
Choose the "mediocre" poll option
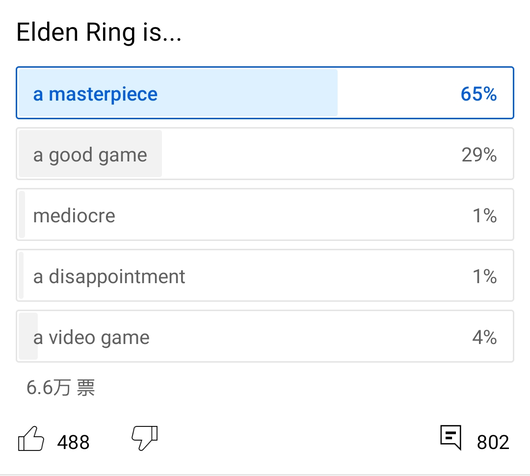point(265,214)
